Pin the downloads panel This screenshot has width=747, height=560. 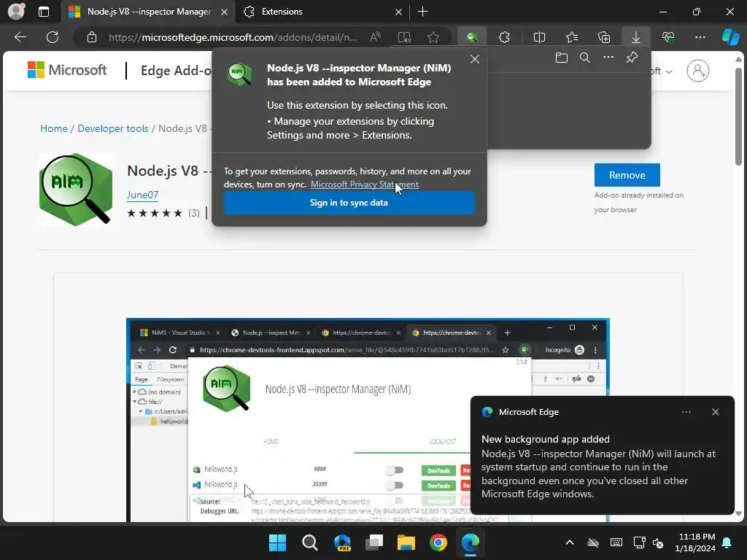pos(632,58)
